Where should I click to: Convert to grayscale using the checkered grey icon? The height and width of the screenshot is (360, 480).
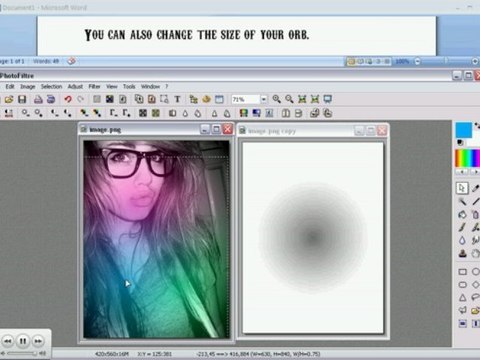pyautogui.click(x=143, y=113)
